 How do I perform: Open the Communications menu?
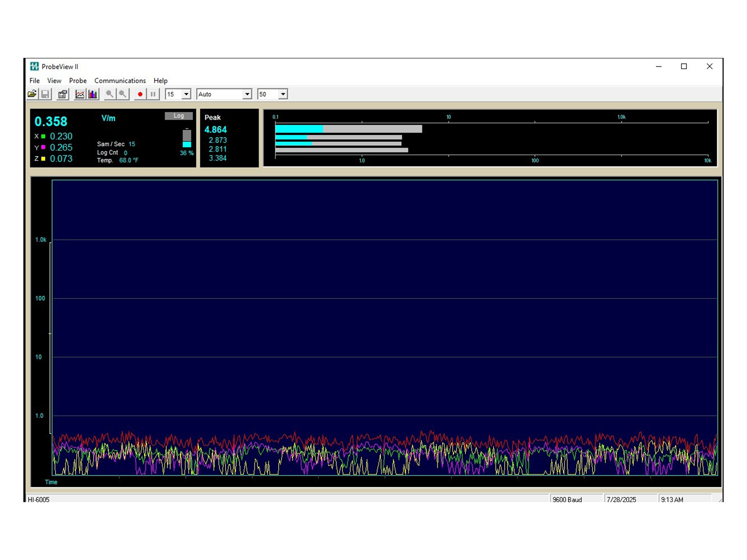[x=120, y=81]
